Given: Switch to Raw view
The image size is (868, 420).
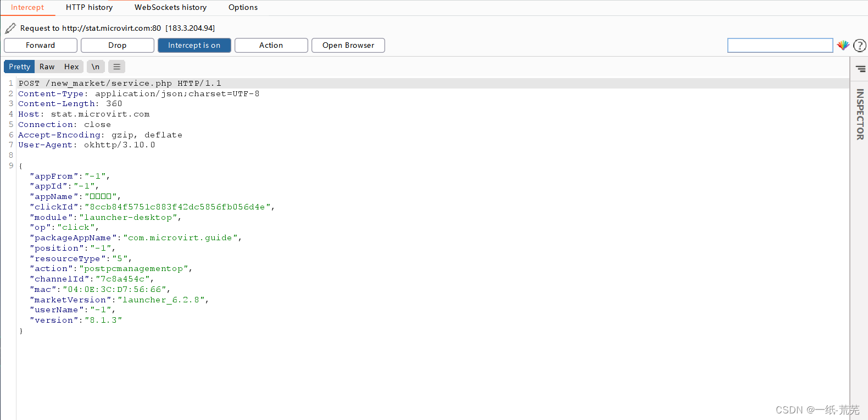Looking at the screenshot, I should 47,67.
